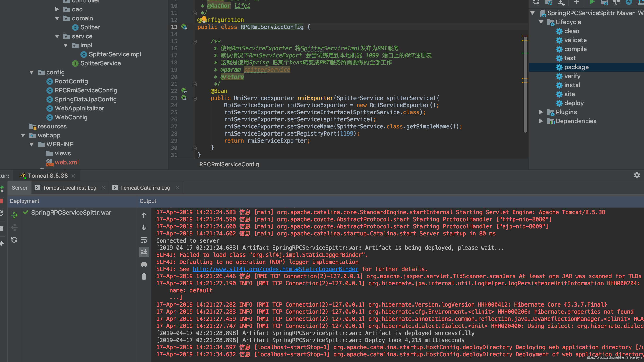Viewport: 644px width, 362px height.
Task: Click Execute Maven Goal icon
Action: [604, 3]
